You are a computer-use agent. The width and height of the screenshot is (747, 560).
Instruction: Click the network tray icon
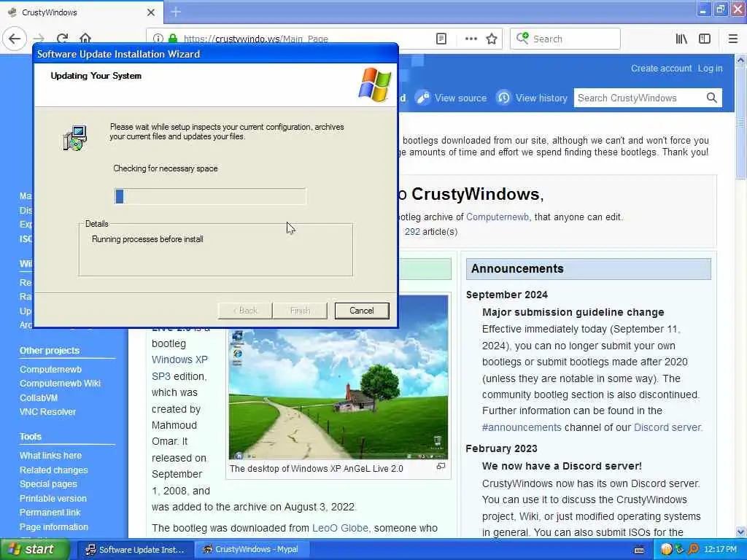click(679, 550)
